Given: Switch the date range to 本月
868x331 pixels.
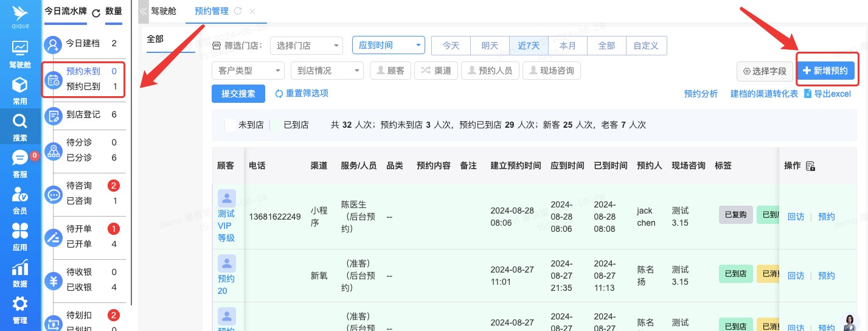Looking at the screenshot, I should pos(568,46).
